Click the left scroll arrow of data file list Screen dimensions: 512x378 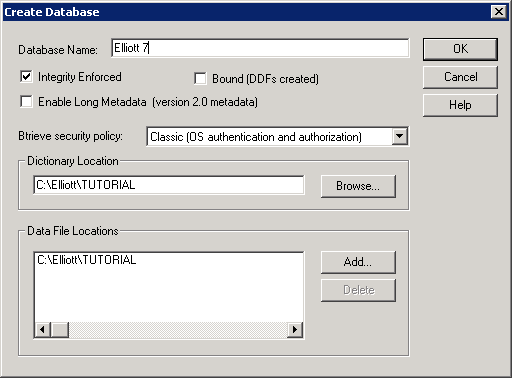pos(43,330)
